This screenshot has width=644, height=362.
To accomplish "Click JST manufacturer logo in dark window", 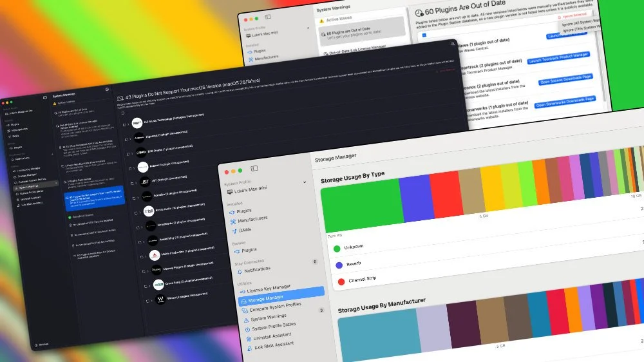I will tap(144, 181).
